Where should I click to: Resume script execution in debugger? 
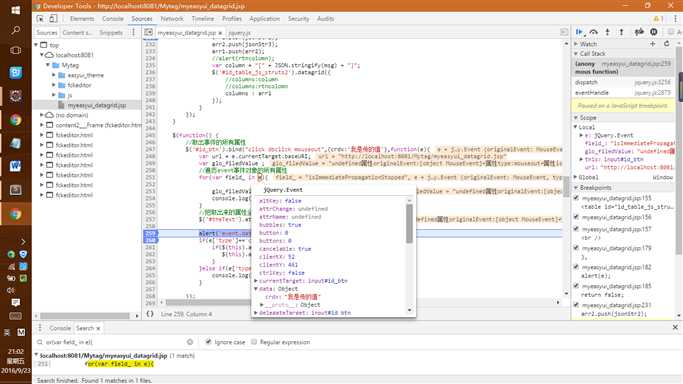[579, 32]
